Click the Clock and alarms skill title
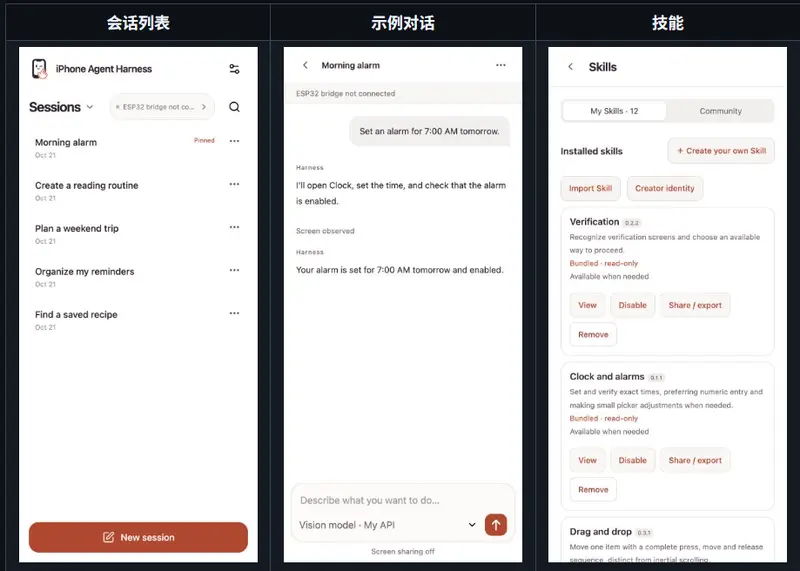Viewport: 800px width, 571px height. coord(607,377)
